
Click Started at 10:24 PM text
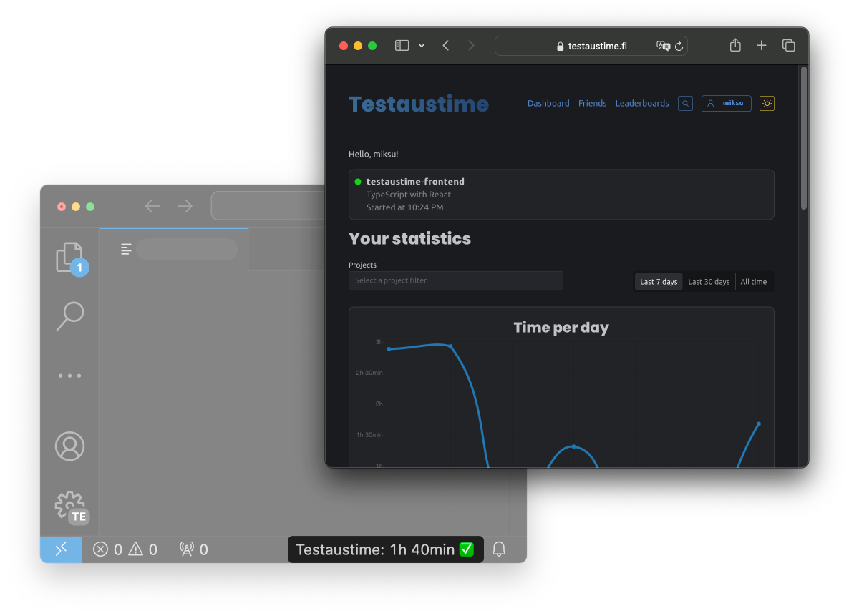click(x=404, y=207)
